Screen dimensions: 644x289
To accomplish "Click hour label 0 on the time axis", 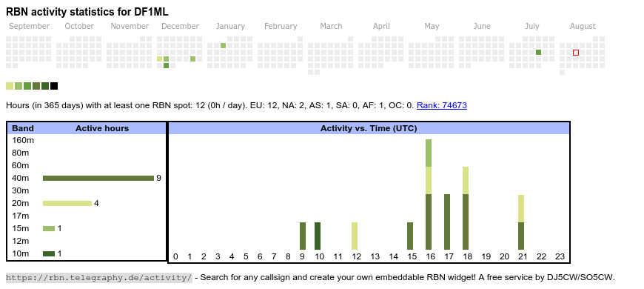I will click(175, 256).
